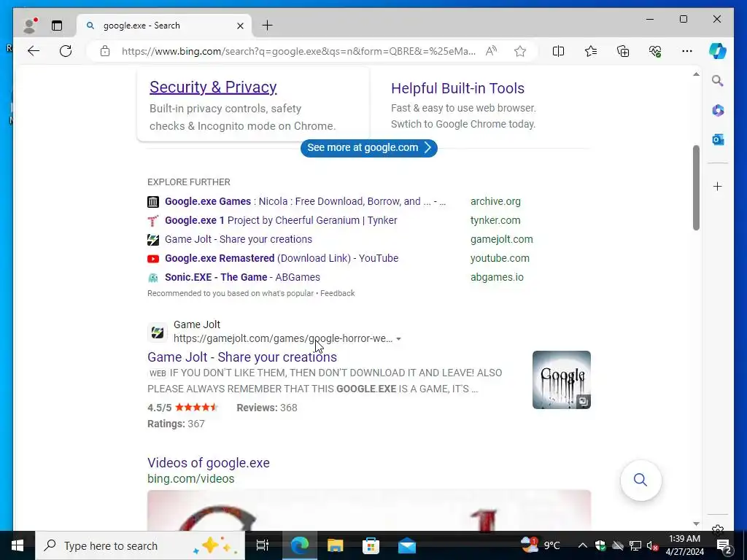Open a new tab with the plus button
747x560 pixels.
point(268,26)
